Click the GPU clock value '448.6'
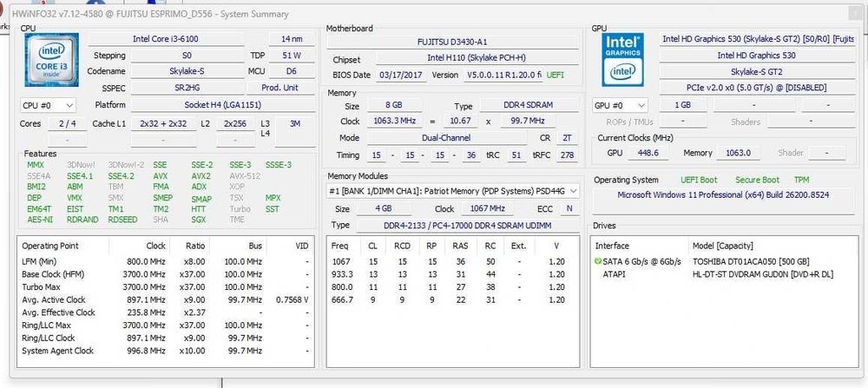Screen dimensions: 868x388 click(x=648, y=153)
